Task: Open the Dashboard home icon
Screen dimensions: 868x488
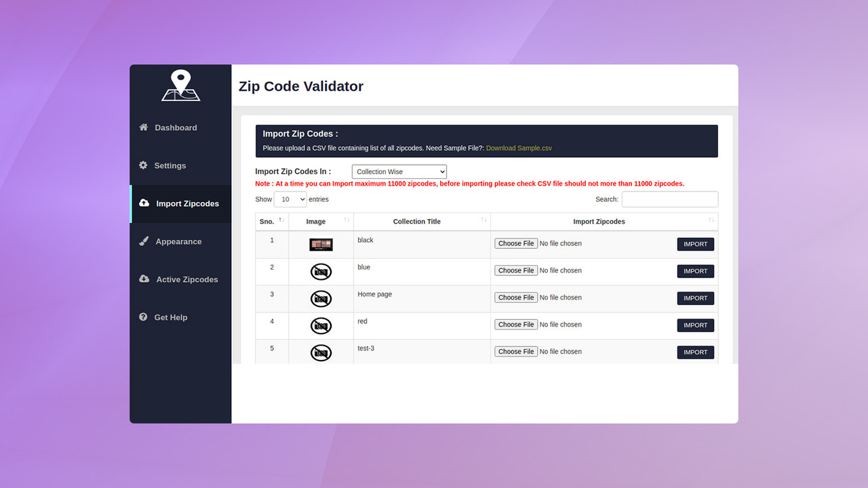Action: [143, 127]
